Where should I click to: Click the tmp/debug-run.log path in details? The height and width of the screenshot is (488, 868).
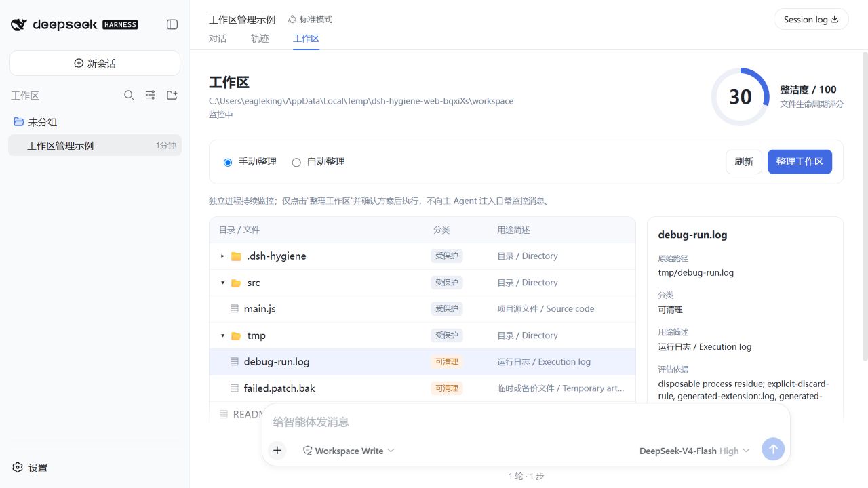click(696, 272)
